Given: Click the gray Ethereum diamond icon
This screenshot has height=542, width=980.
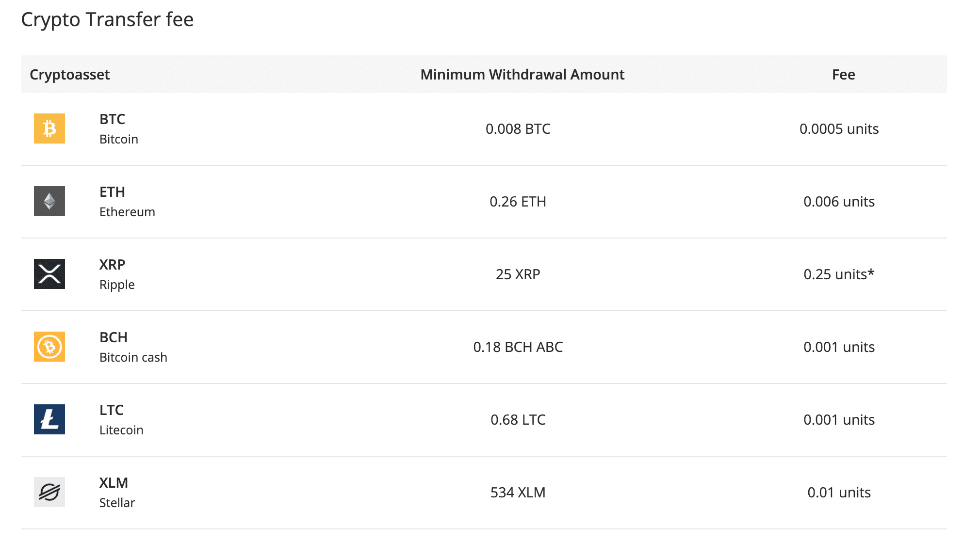Looking at the screenshot, I should tap(49, 201).
